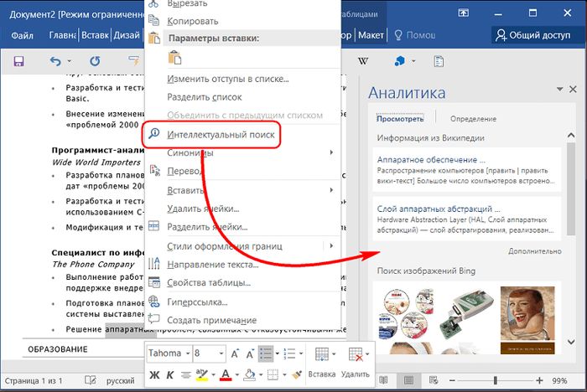Screen dimensions: 587x392
Task: Click the Delete table icon in mini toolbar
Action: (355, 354)
